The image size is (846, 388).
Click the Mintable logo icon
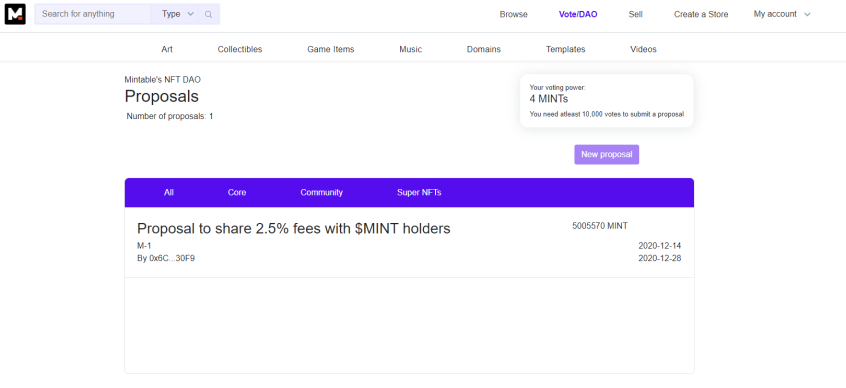(x=15, y=14)
